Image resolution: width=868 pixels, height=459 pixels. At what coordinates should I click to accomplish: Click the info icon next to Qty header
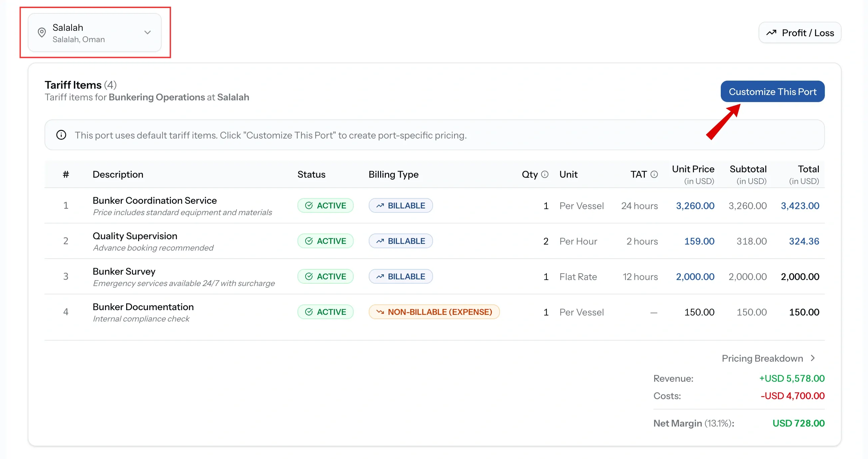click(544, 175)
